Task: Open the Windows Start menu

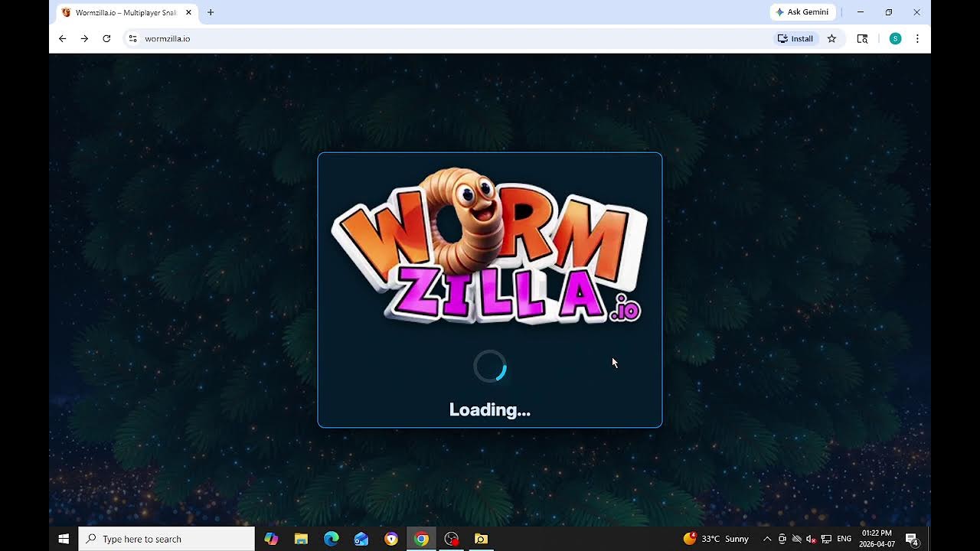Action: click(x=64, y=539)
